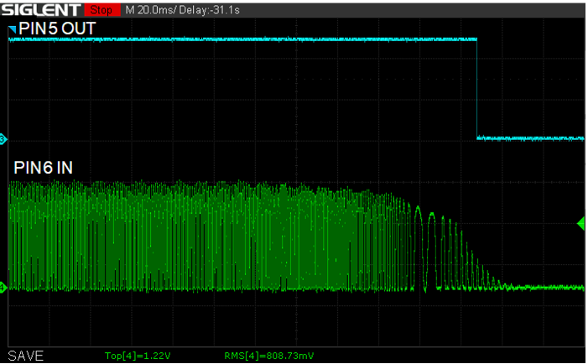Click the RMS[4]=808.73mV measurement

click(269, 356)
